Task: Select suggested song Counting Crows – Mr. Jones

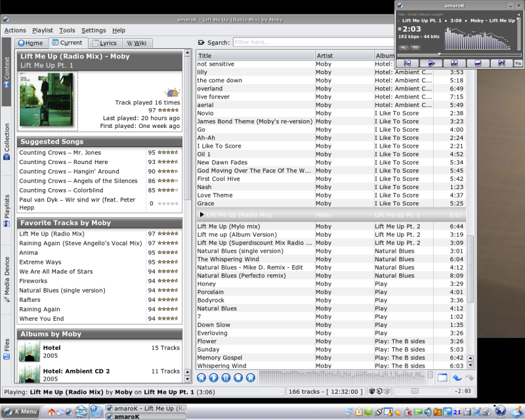Action: point(60,153)
